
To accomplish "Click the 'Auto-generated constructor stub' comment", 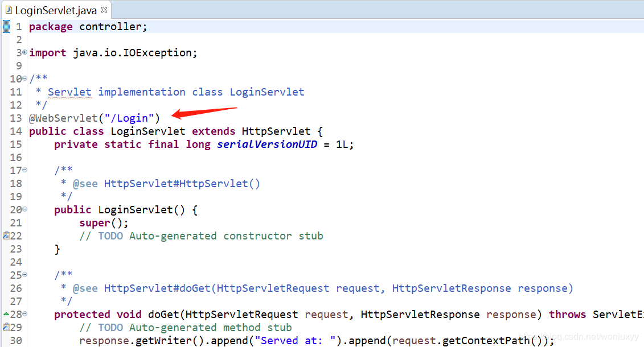I will click(x=226, y=236).
